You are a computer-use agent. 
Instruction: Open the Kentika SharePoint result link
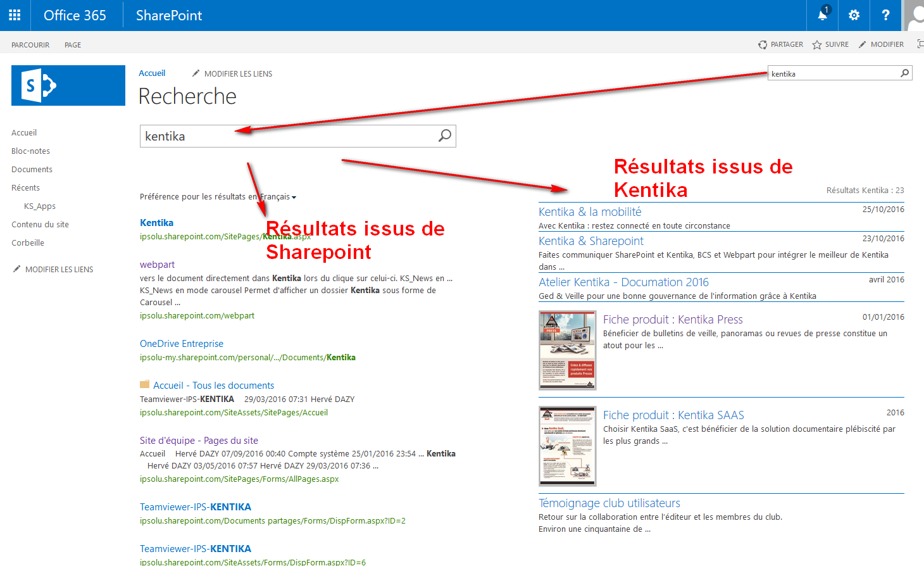156,223
